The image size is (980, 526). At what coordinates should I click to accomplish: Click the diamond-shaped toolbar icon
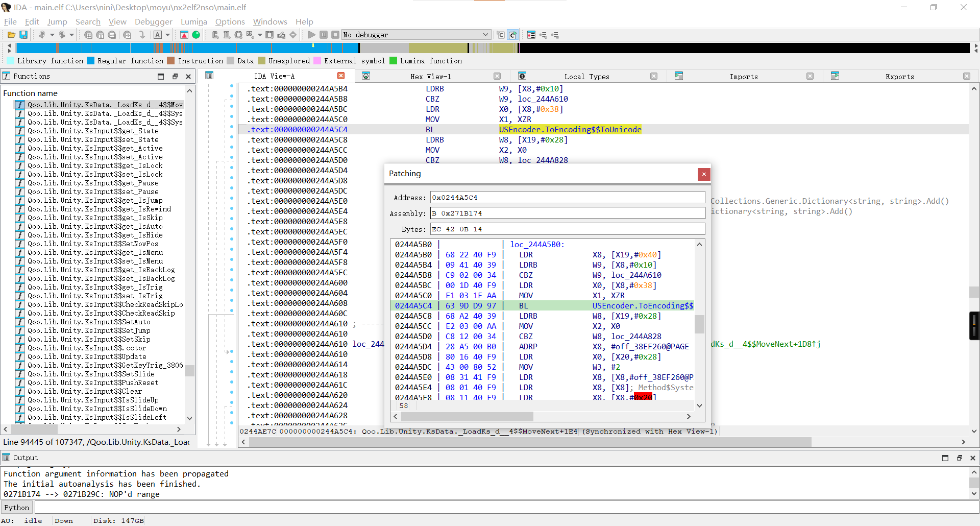[x=293, y=35]
